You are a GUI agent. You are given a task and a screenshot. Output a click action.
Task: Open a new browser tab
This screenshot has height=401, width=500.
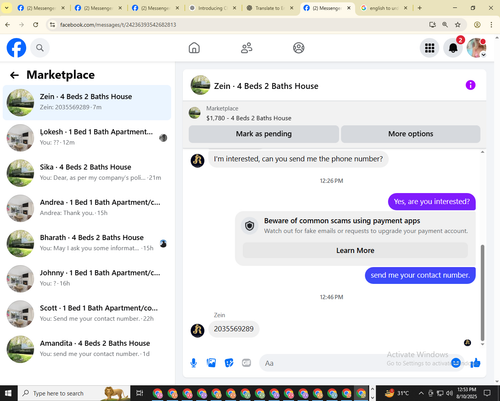click(x=420, y=8)
